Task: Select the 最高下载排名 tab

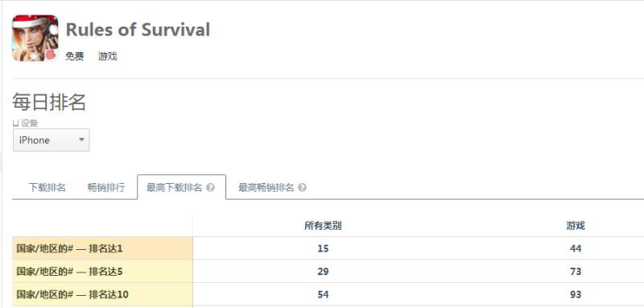Action: [181, 187]
